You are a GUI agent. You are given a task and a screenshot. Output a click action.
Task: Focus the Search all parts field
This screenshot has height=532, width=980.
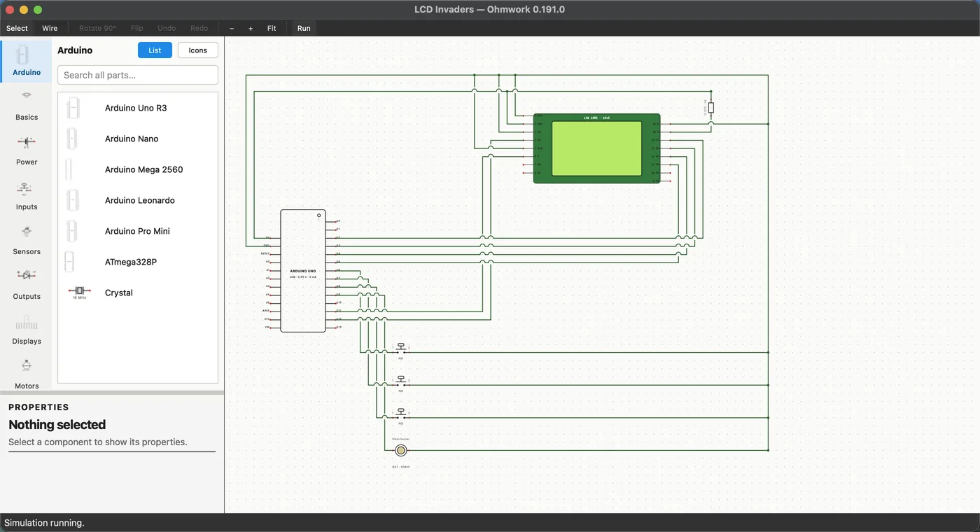tap(138, 75)
